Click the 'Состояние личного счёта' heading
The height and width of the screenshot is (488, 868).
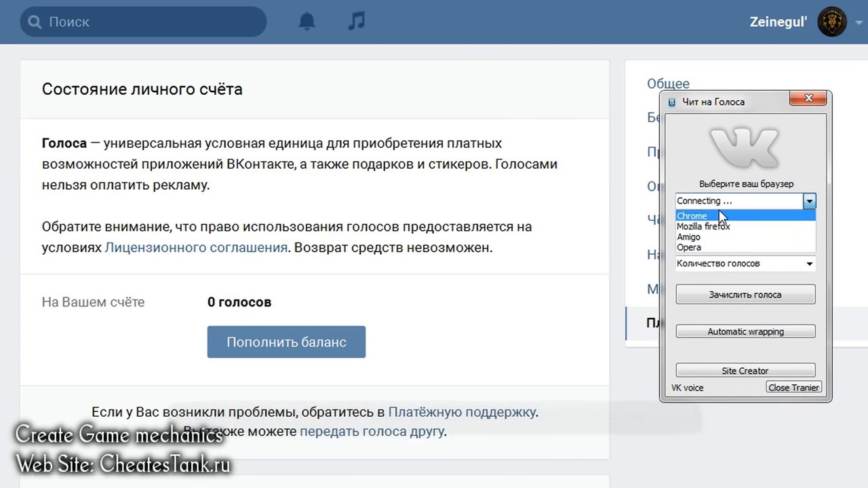click(142, 89)
